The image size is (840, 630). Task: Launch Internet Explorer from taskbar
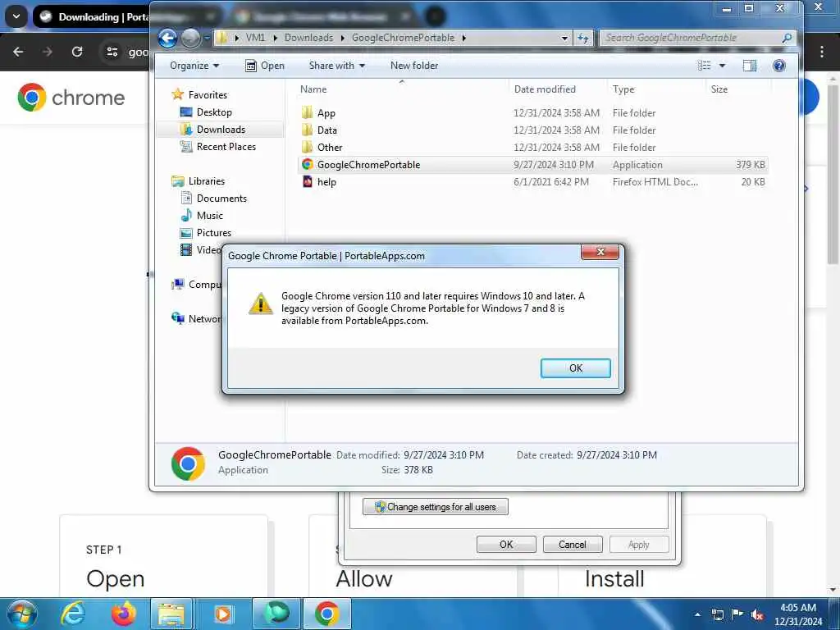click(x=72, y=614)
